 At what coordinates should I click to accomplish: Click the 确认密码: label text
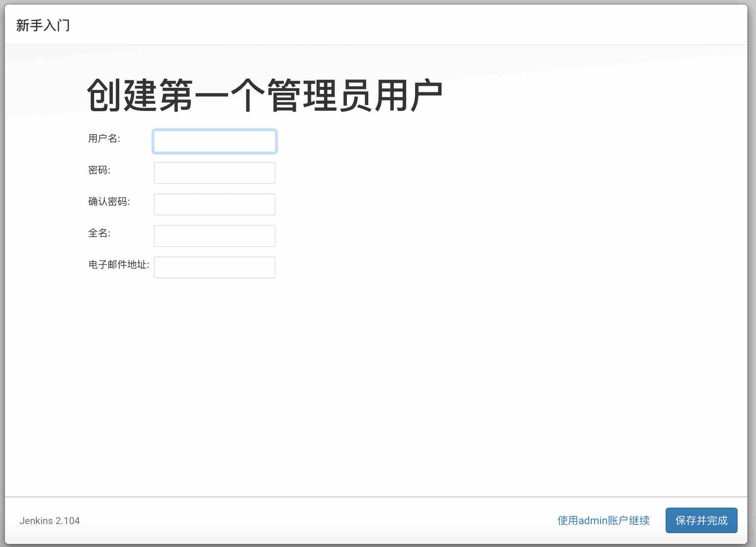[109, 201]
